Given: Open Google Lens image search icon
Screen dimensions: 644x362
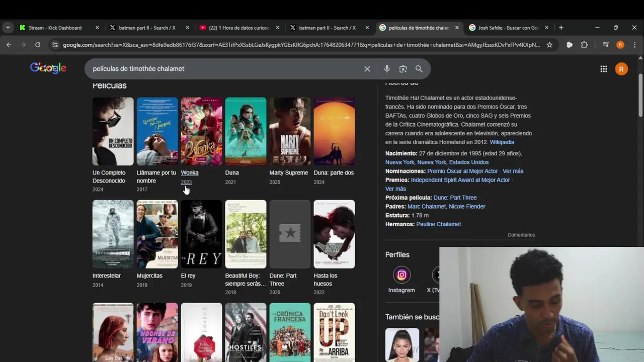Looking at the screenshot, I should [x=403, y=69].
